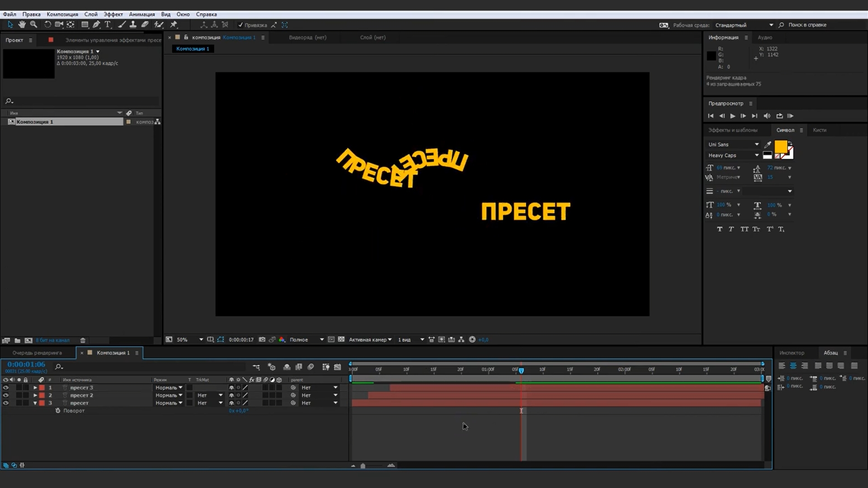The width and height of the screenshot is (868, 488).
Task: Select the Pen tool
Action: point(96,24)
